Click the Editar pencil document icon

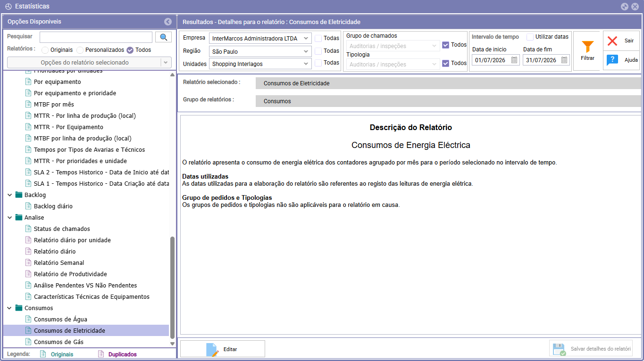click(x=213, y=349)
